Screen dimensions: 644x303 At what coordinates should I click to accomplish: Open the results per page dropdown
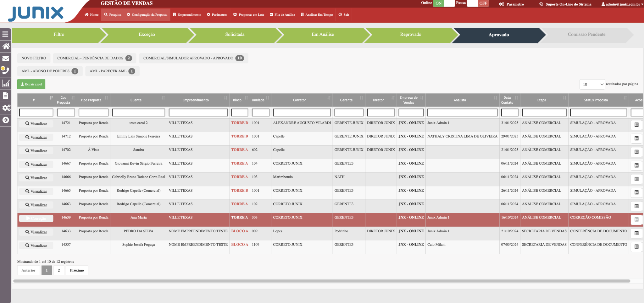[x=592, y=84]
